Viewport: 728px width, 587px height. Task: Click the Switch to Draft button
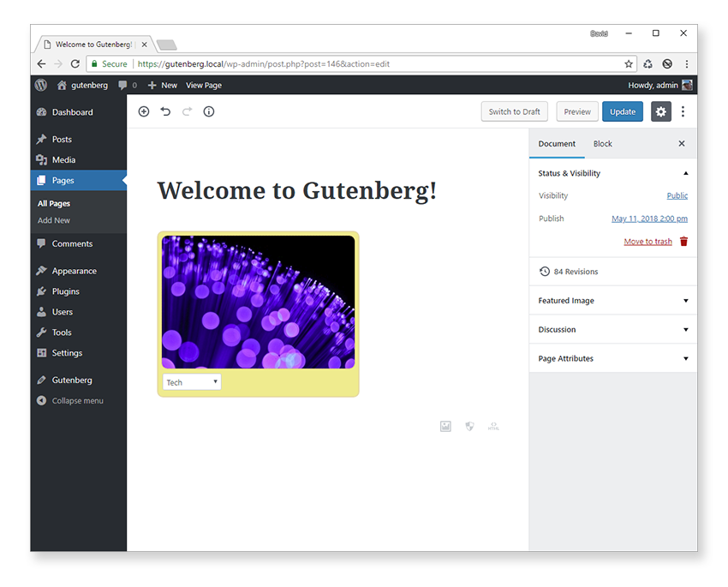pos(515,111)
